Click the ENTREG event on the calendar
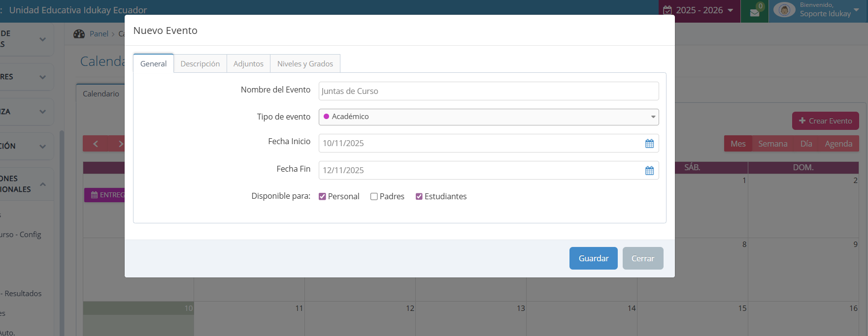Image resolution: width=868 pixels, height=336 pixels. coord(104,195)
